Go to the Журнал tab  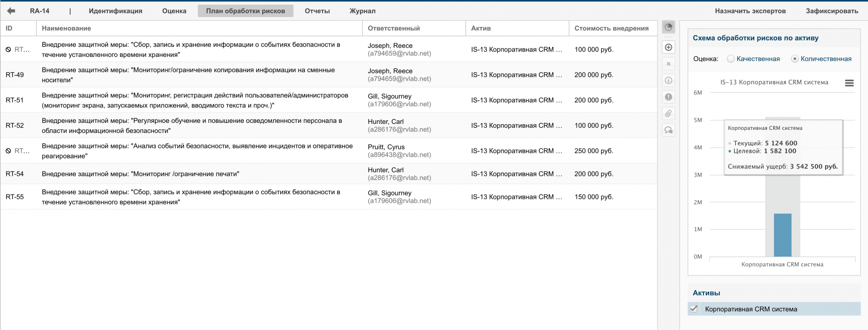pos(363,11)
